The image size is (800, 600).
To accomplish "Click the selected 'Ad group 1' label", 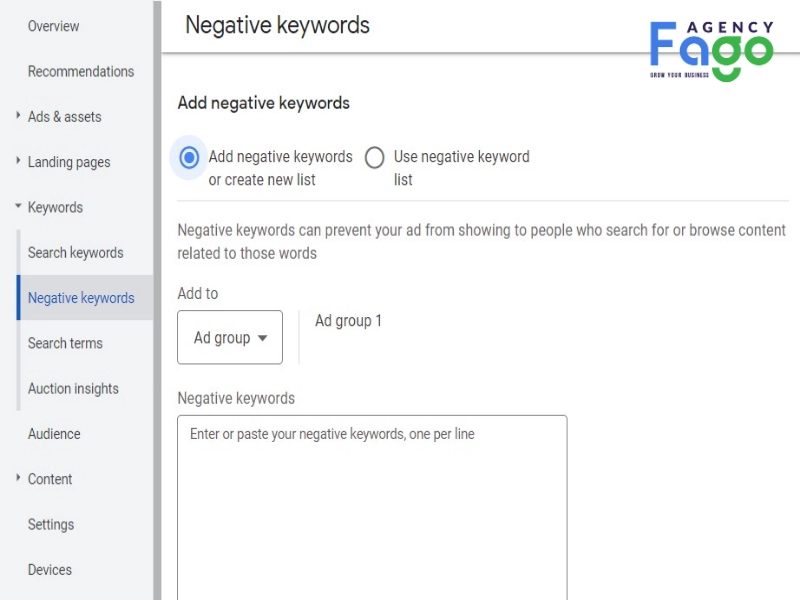I will point(348,321).
